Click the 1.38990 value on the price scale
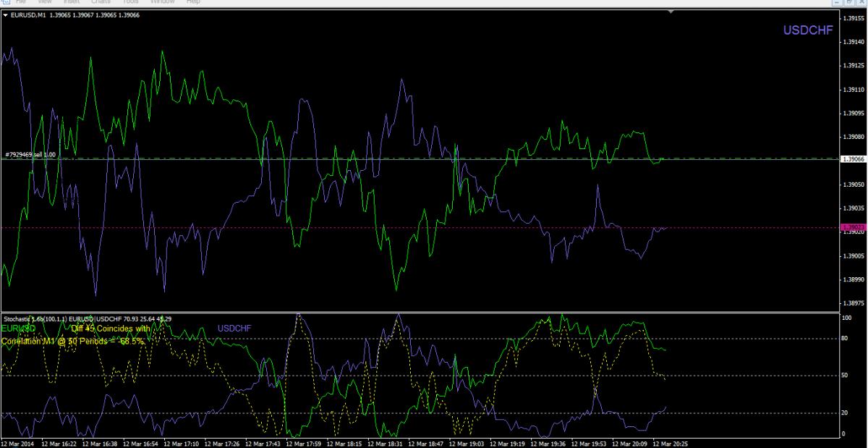Viewport: 868px width, 448px height. click(854, 279)
